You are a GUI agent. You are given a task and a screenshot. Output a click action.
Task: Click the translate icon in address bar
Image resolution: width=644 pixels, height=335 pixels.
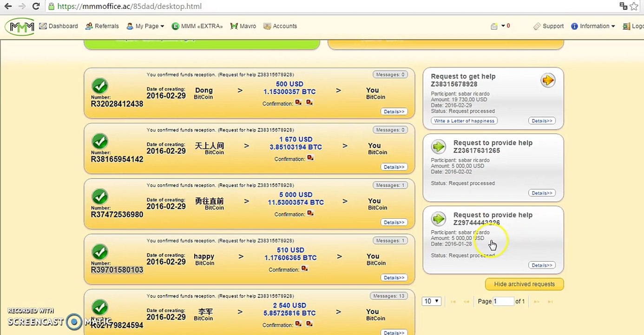click(624, 6)
